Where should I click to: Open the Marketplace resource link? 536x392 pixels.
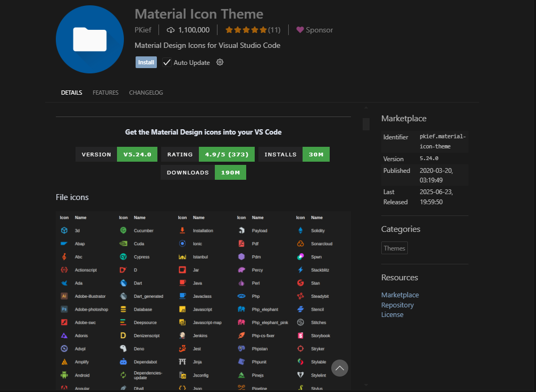pos(400,295)
